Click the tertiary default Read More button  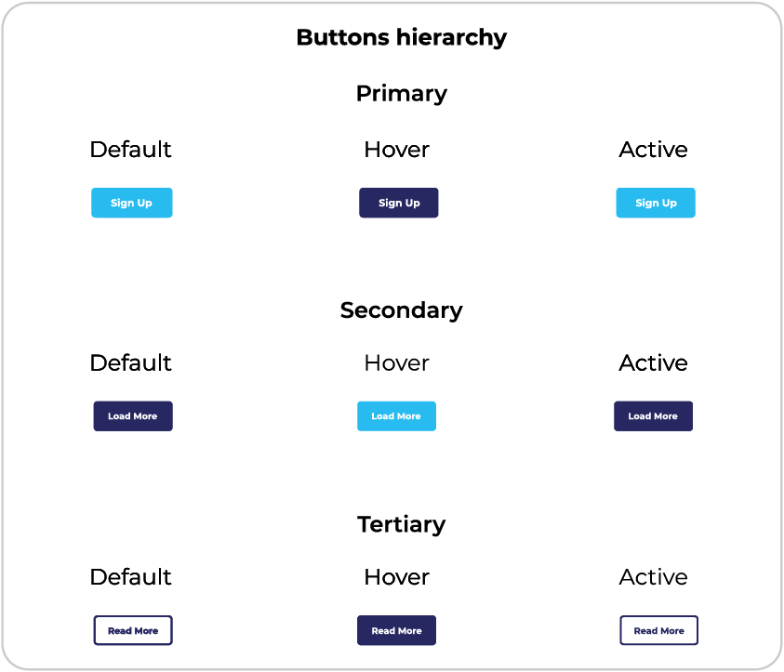133,630
